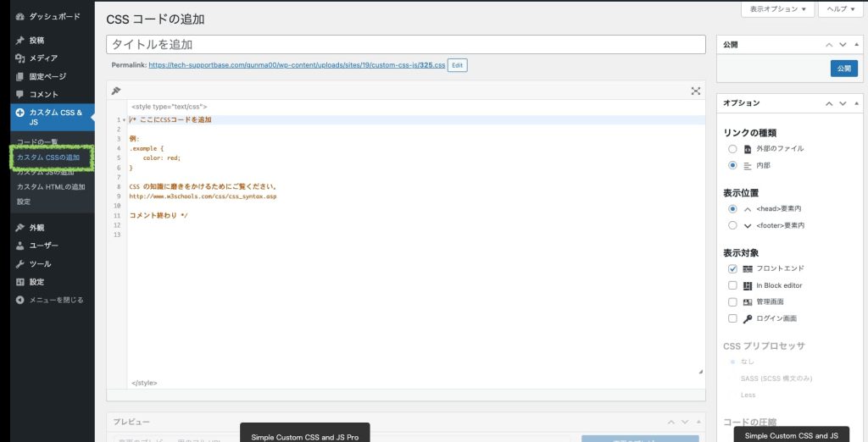868x442 pixels.
Task: Click the Edit permalink button
Action: (457, 65)
